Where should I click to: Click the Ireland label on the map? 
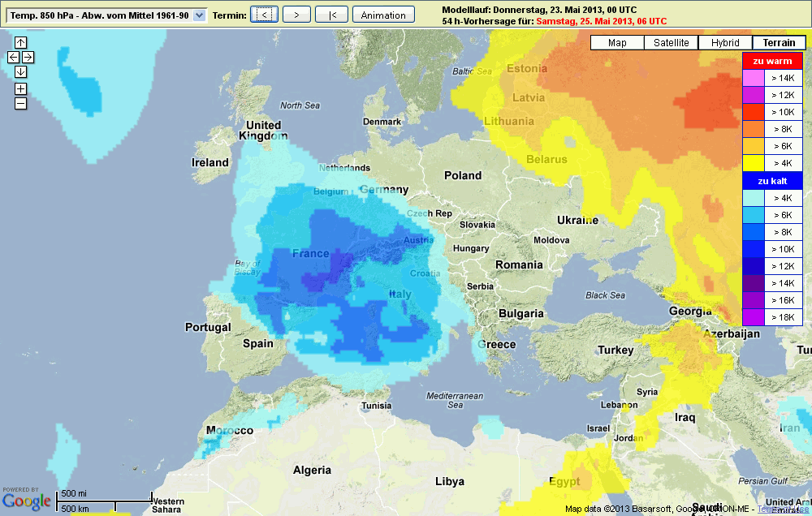[x=209, y=162]
